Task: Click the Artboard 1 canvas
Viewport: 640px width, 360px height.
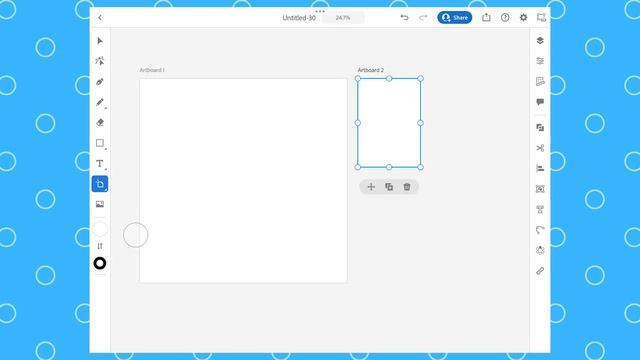Action: click(243, 180)
